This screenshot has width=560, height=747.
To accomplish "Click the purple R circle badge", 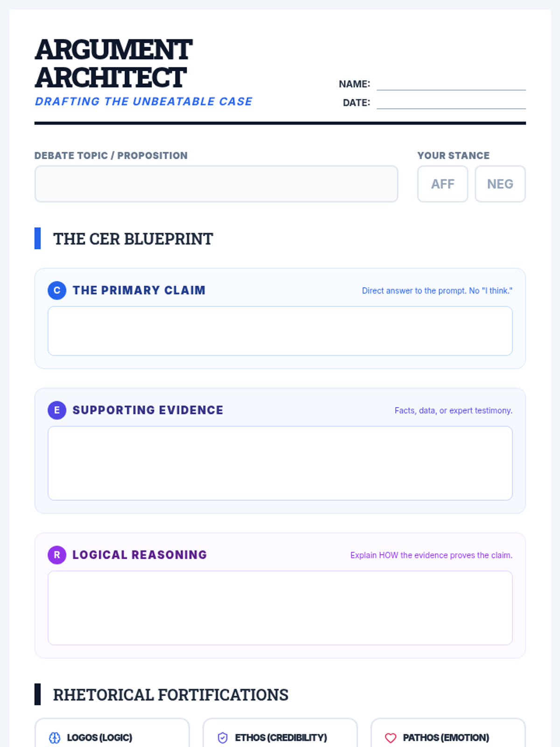I will coord(57,555).
